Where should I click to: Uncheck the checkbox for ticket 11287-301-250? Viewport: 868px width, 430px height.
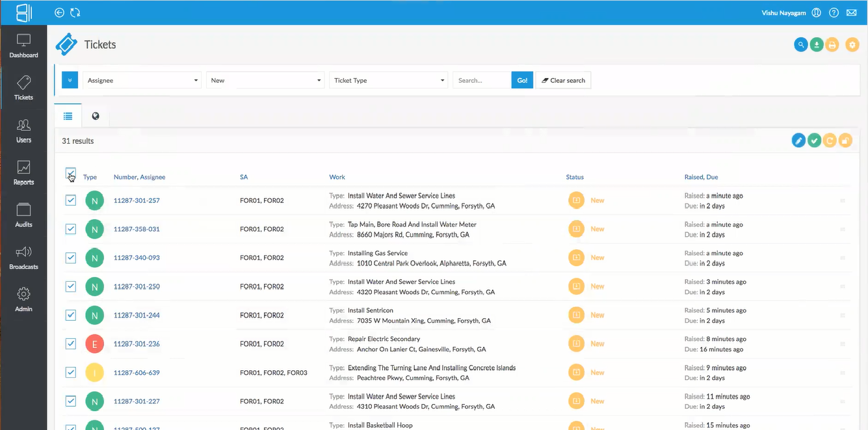(x=71, y=286)
